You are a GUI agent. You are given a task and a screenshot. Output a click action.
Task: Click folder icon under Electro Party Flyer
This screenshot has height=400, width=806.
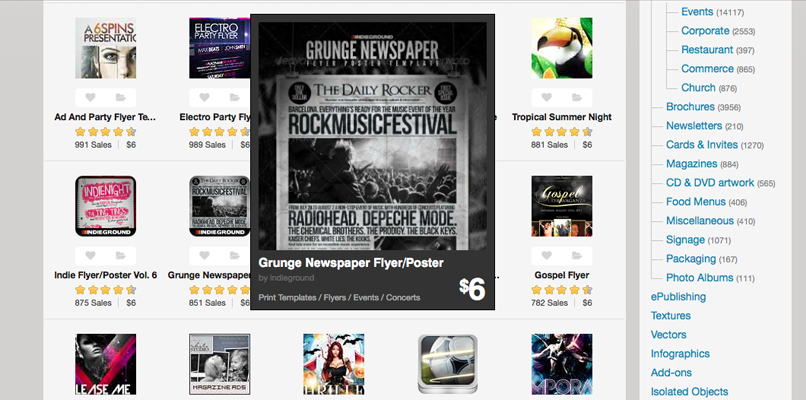click(234, 97)
